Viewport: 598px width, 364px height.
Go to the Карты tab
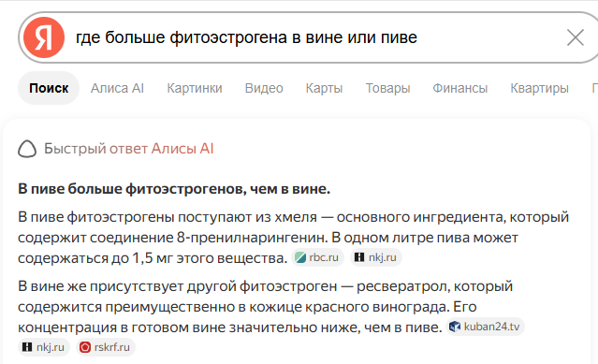coord(324,88)
